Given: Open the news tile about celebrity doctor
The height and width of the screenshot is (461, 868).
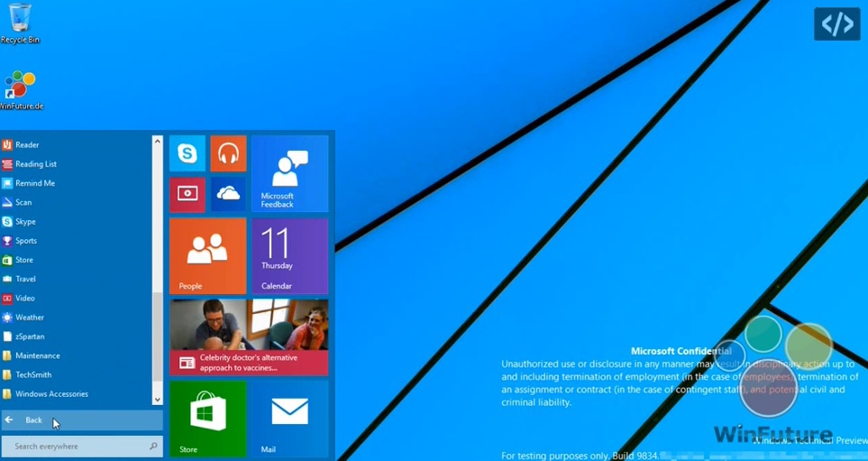Looking at the screenshot, I should [249, 337].
